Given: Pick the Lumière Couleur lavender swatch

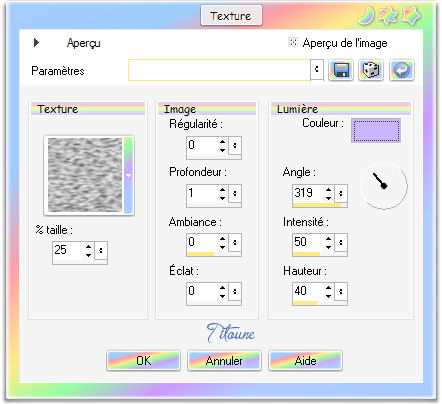Looking at the screenshot, I should [x=376, y=131].
